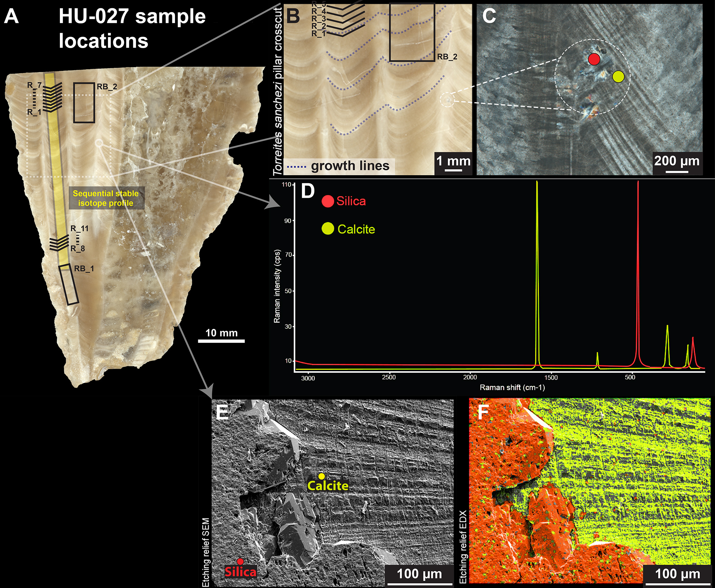Click the red Silica legend dot
Screen dimensions: 715x588
click(328, 201)
